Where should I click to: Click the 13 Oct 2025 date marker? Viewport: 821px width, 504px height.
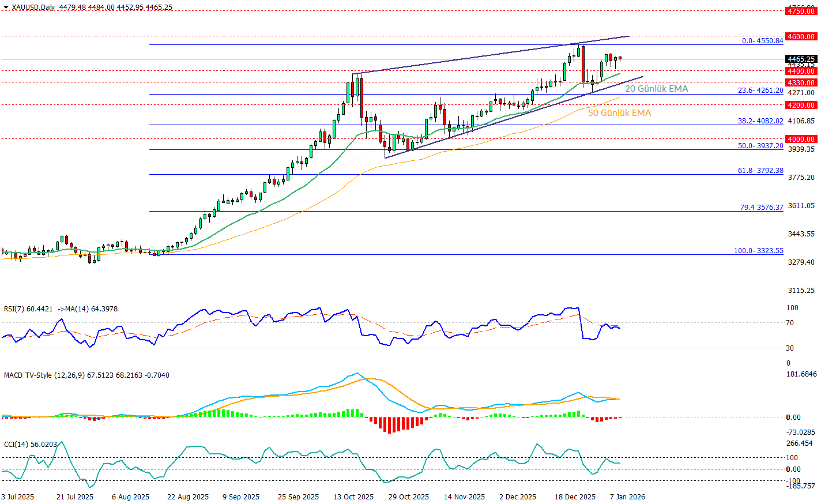tap(353, 497)
